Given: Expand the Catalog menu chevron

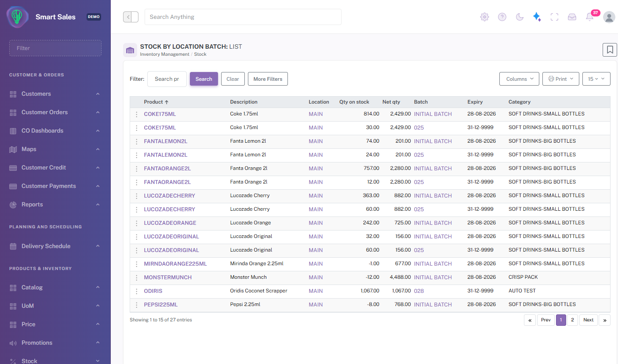Looking at the screenshot, I should click(98, 288).
